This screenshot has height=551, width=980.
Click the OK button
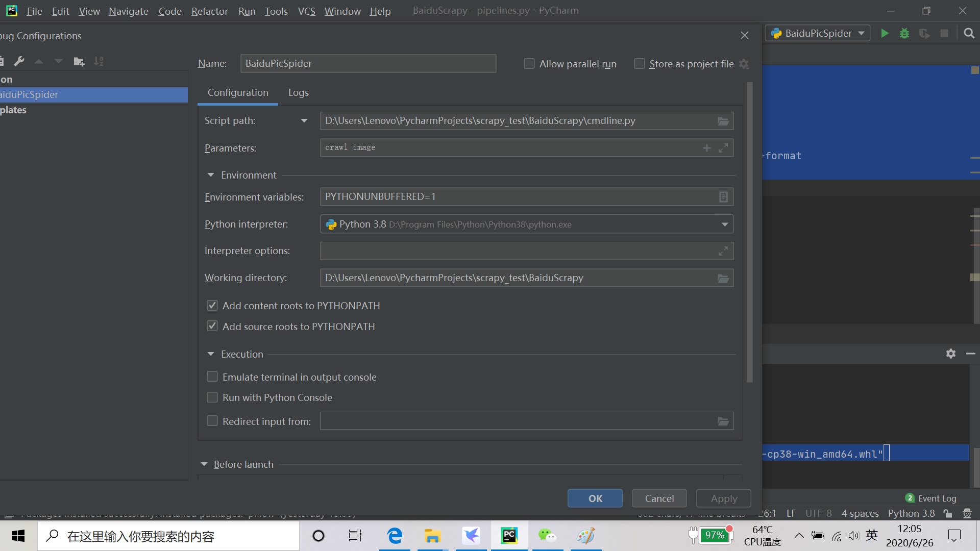(x=595, y=498)
